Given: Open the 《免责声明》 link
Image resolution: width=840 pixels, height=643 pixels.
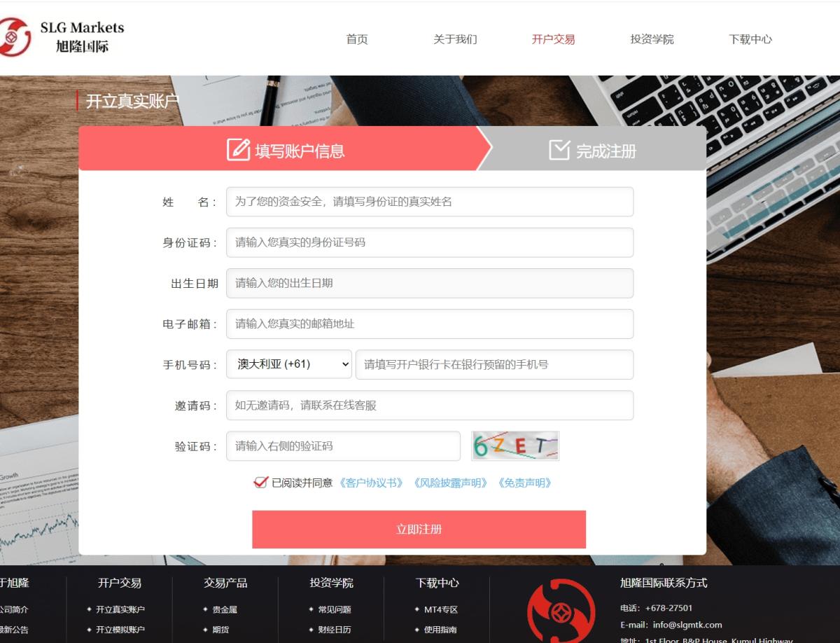Looking at the screenshot, I should pos(524,483).
